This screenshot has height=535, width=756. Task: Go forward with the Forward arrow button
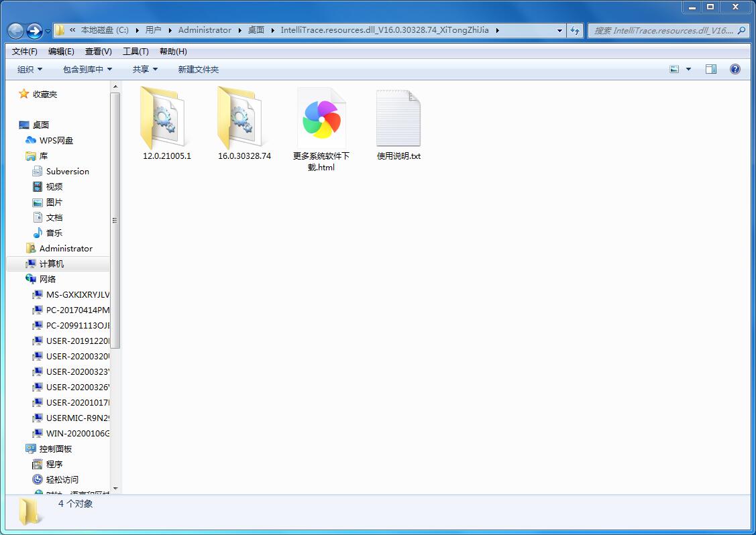click(34, 31)
